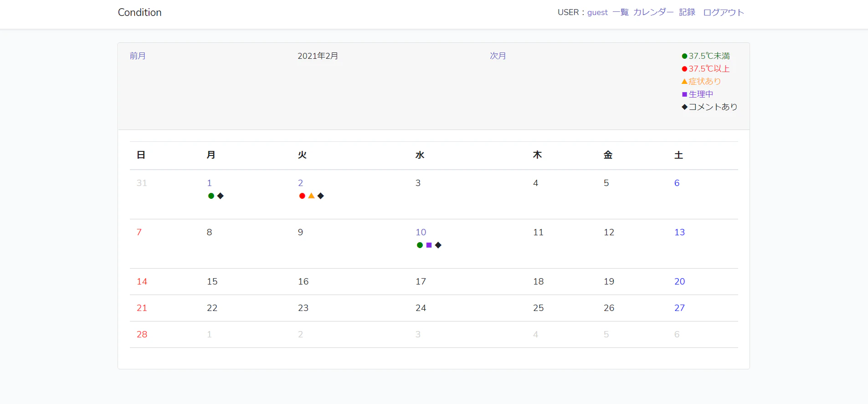Select February 17 date cell
Viewport: 868px width, 404px height.
point(421,281)
